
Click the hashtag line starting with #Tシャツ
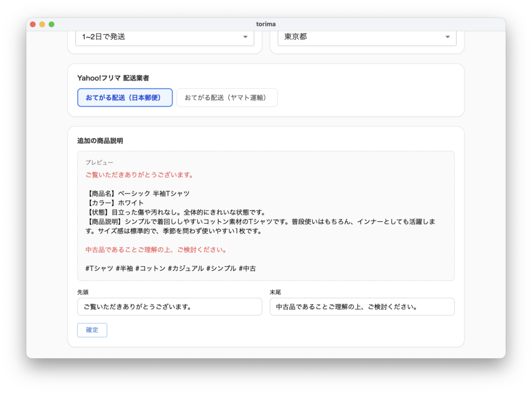pos(170,268)
